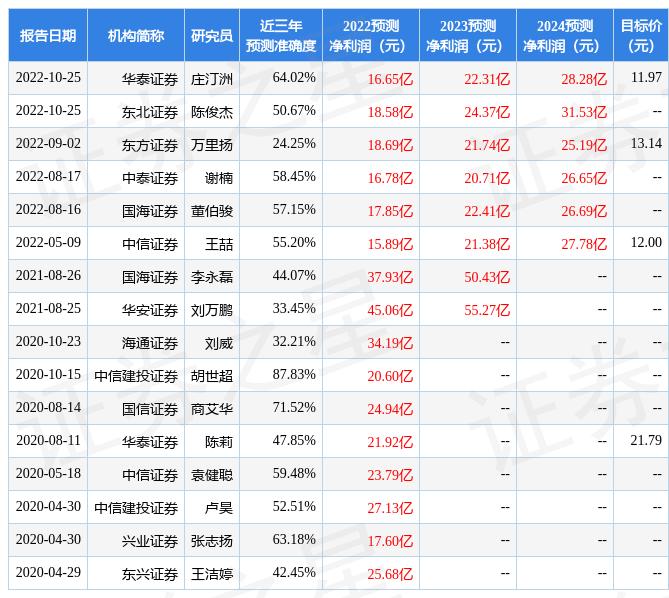
Task: Click researcher 卢昊
Action: (219, 508)
